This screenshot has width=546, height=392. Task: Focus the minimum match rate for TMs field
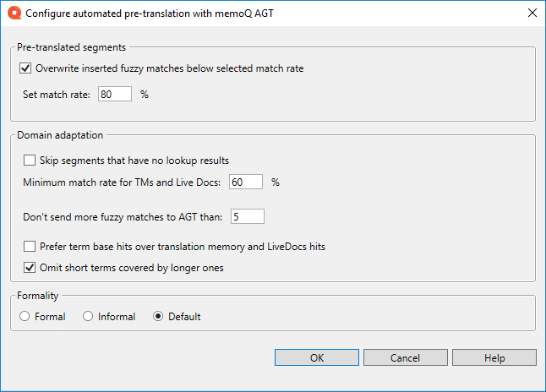coord(247,182)
